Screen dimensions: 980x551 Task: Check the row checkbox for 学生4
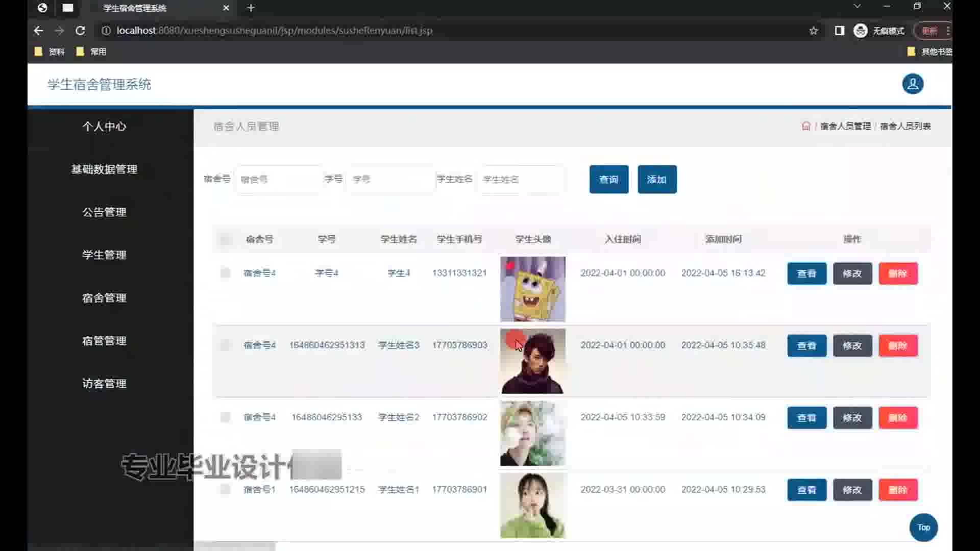pyautogui.click(x=225, y=273)
